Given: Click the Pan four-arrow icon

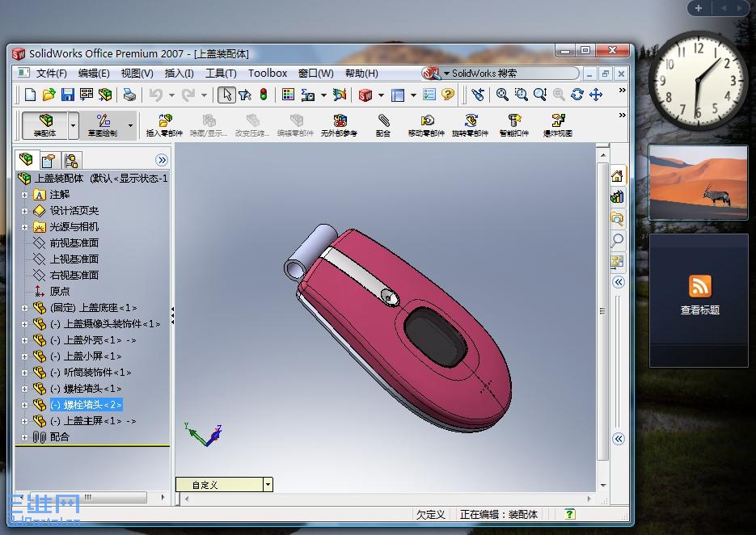Looking at the screenshot, I should click(x=596, y=95).
